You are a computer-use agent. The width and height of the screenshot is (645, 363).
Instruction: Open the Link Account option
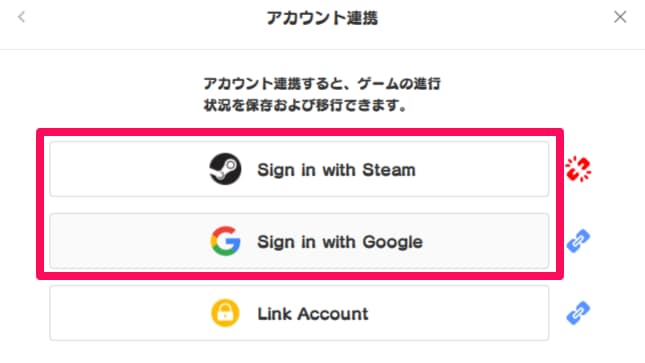(x=299, y=313)
